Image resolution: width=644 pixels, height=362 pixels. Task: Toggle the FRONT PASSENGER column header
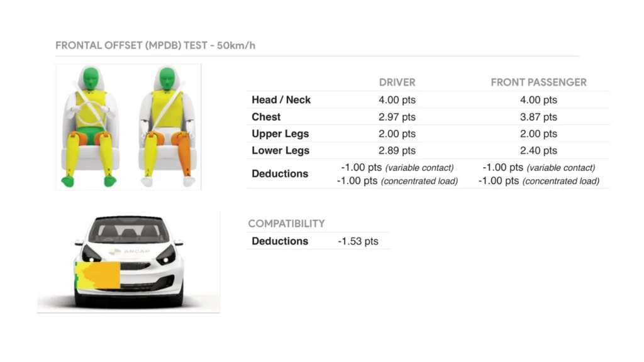click(538, 82)
